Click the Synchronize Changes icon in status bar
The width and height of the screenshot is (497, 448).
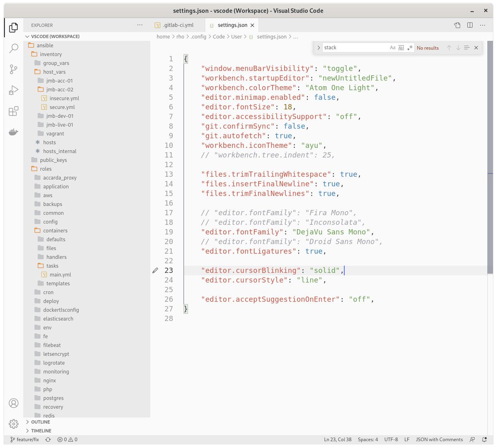48,440
